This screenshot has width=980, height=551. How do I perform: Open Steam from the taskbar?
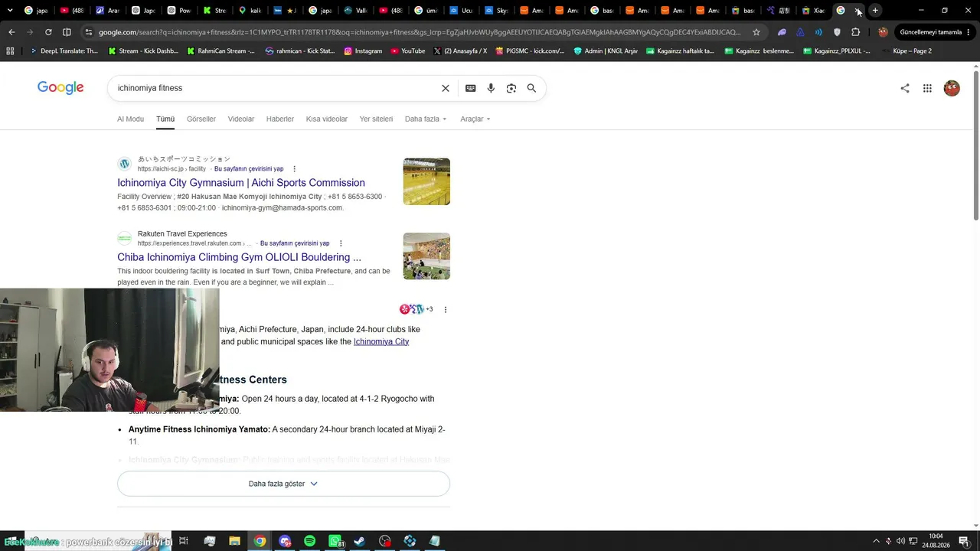359,541
